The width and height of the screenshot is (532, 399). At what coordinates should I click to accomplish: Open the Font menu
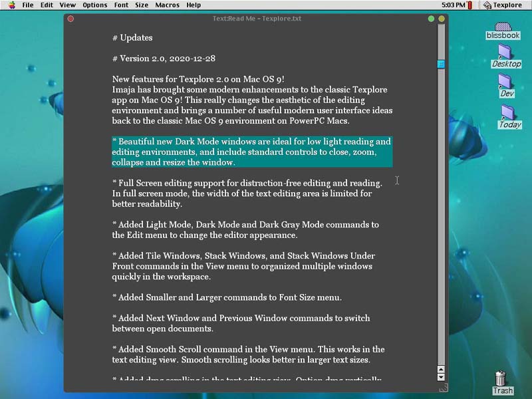pyautogui.click(x=121, y=5)
